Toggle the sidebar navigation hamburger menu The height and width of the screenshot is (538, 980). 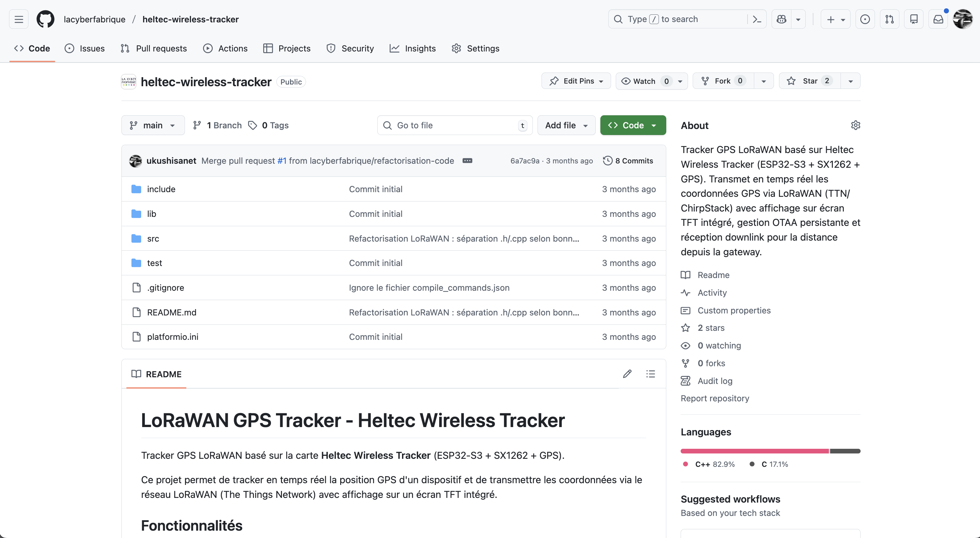(18, 19)
